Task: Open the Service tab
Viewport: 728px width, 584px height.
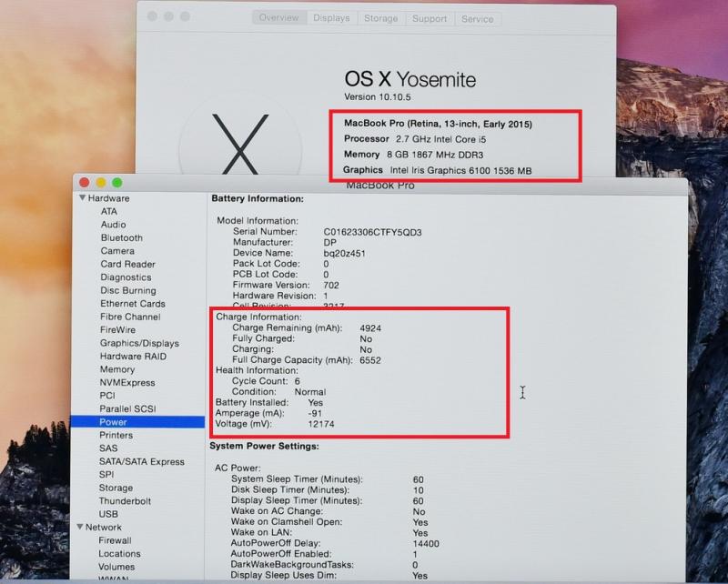Action: (477, 18)
